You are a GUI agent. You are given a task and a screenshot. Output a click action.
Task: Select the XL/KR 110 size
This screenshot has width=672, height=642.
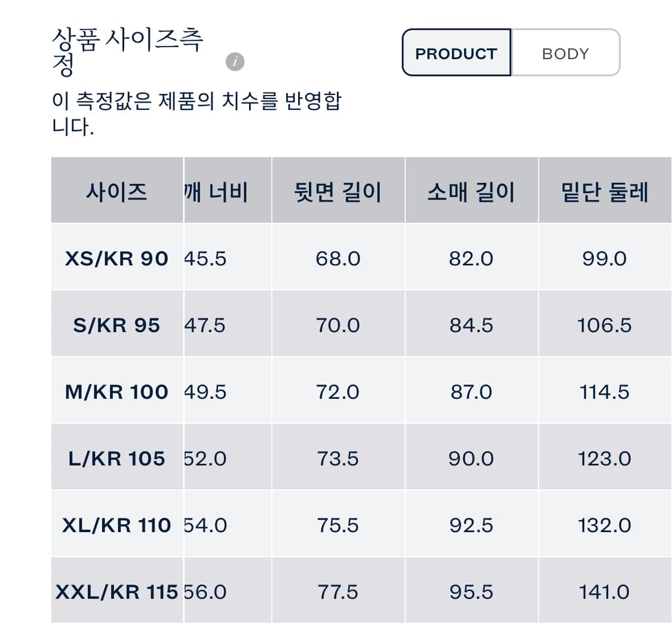tap(117, 525)
